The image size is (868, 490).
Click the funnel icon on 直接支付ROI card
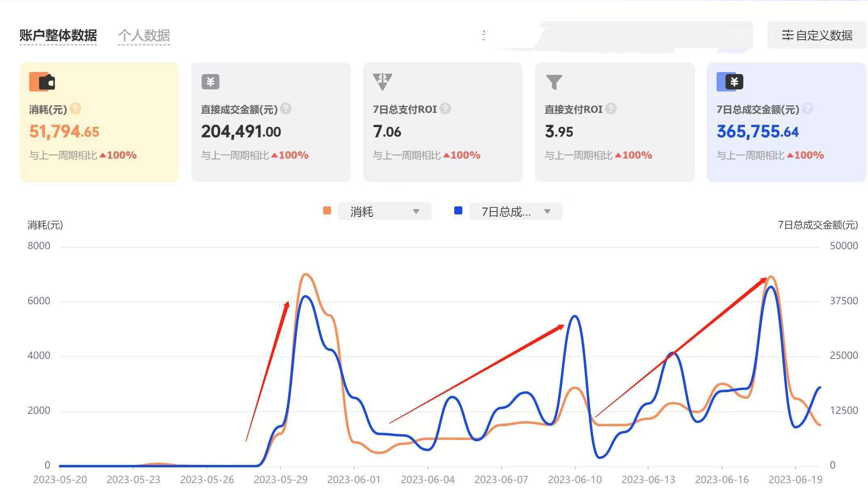(555, 81)
